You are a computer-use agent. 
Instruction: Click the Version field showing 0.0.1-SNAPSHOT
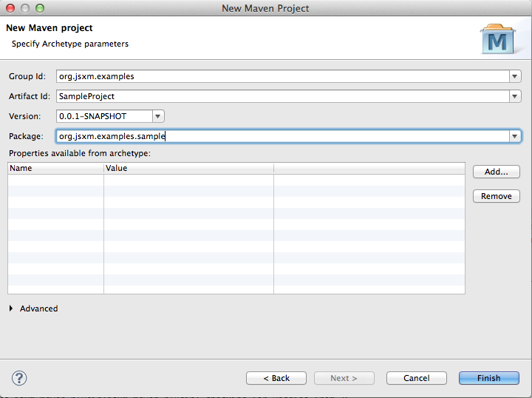pos(103,116)
